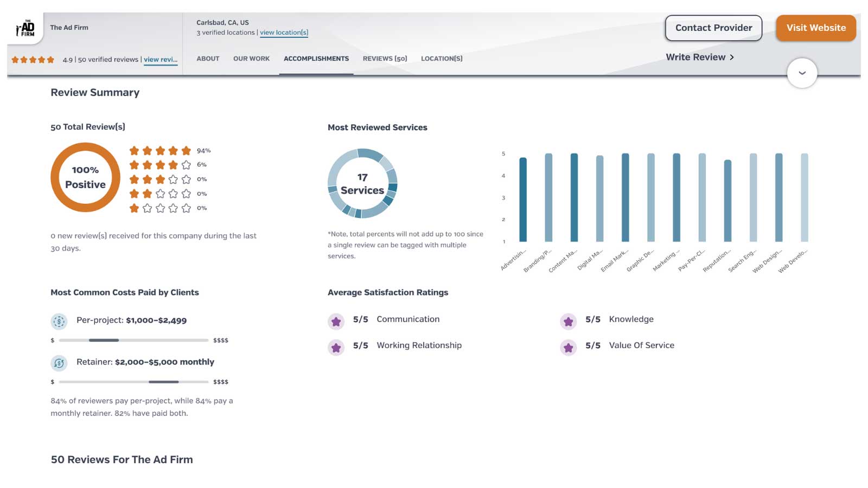Screen dimensions: 868x488
Task: Click the purple star beside Value Of Service
Action: (x=569, y=347)
